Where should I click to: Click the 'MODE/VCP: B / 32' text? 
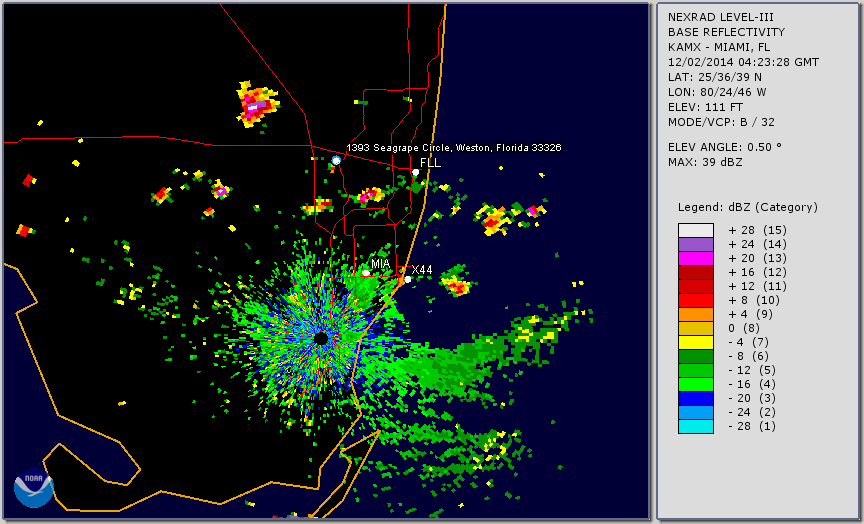click(721, 122)
